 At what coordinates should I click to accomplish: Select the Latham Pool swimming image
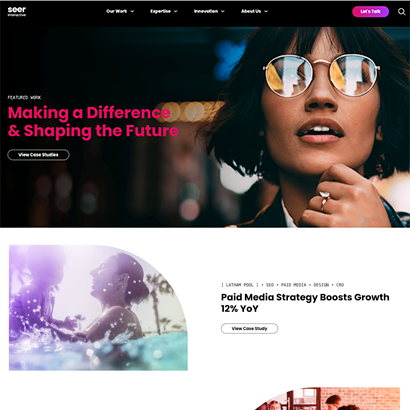tap(98, 308)
